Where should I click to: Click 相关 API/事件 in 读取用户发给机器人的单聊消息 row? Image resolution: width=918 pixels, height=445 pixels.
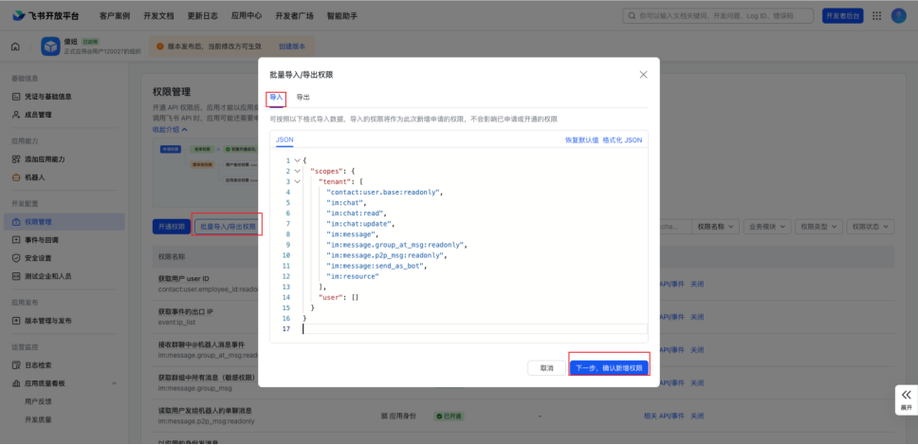click(664, 416)
